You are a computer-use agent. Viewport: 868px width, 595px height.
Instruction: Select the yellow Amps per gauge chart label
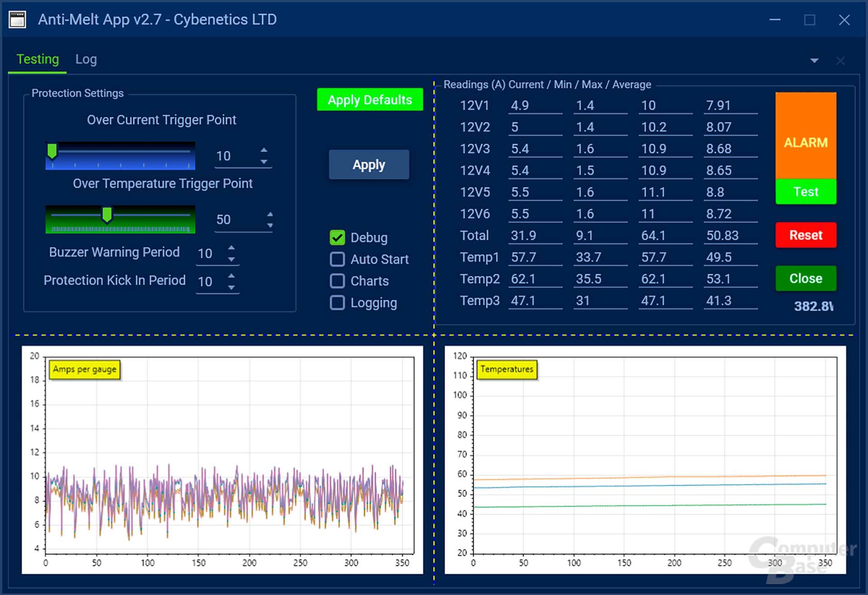pyautogui.click(x=84, y=369)
